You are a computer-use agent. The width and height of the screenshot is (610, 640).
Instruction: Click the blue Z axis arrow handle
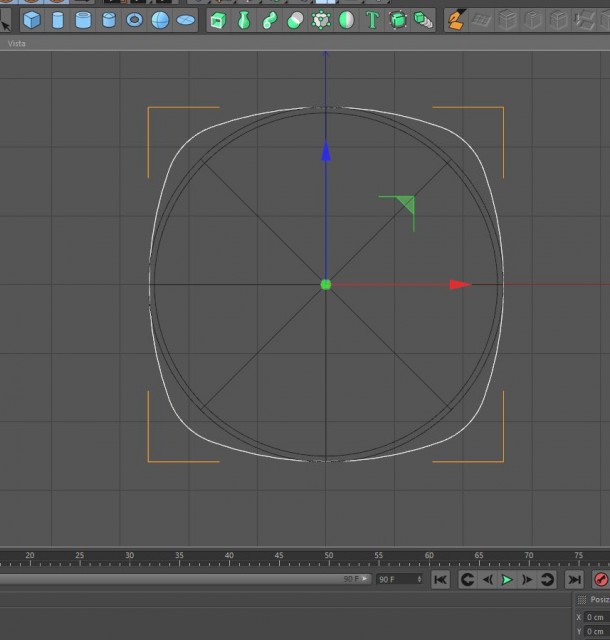pyautogui.click(x=326, y=151)
